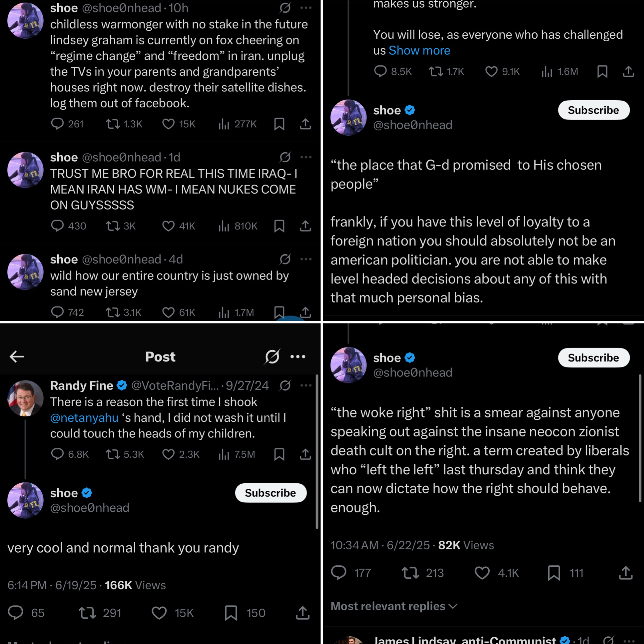Expand the Most relevant replies sort menu
This screenshot has width=644, height=644.
[x=394, y=606]
